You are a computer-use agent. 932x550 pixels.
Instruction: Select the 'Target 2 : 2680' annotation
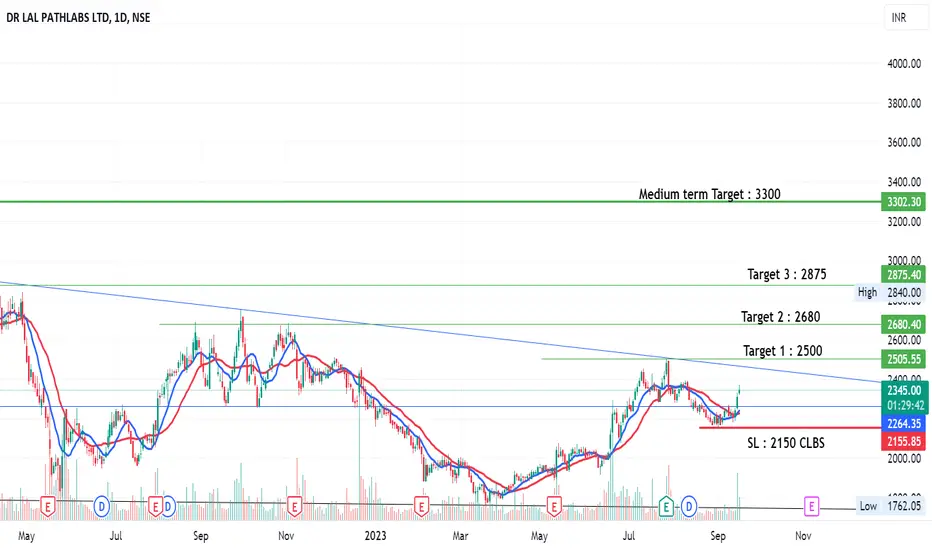click(x=780, y=317)
